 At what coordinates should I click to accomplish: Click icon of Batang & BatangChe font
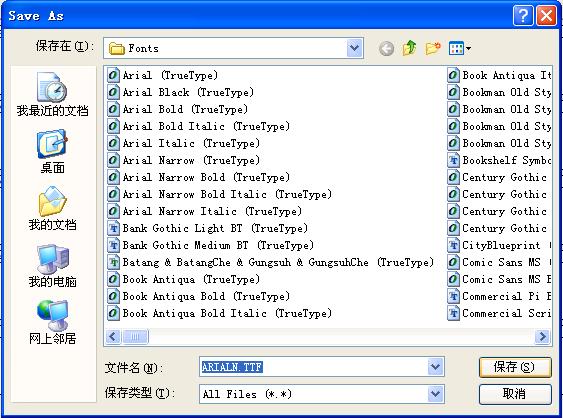click(113, 262)
